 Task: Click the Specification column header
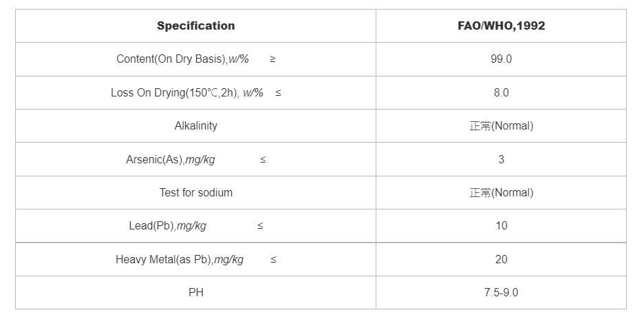pos(195,26)
